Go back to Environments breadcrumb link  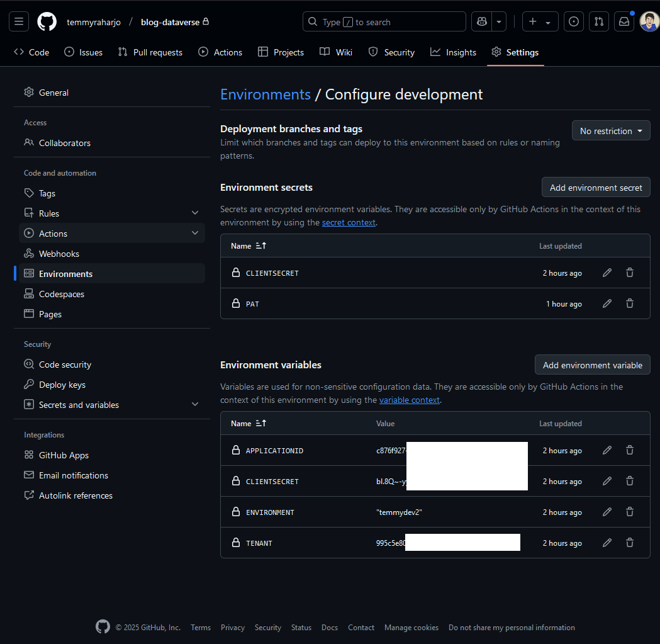[266, 94]
